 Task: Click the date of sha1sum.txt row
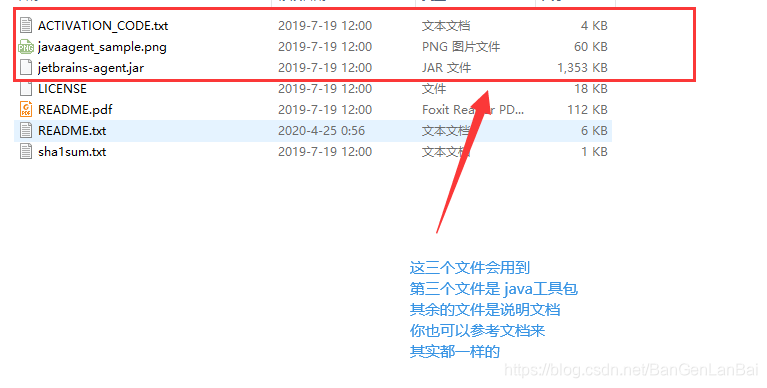pyautogui.click(x=325, y=152)
